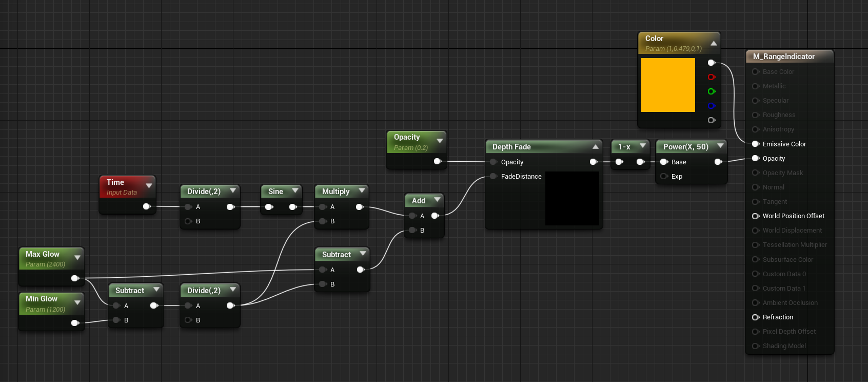
Task: Click the green channel output pin on Color node
Action: point(711,91)
